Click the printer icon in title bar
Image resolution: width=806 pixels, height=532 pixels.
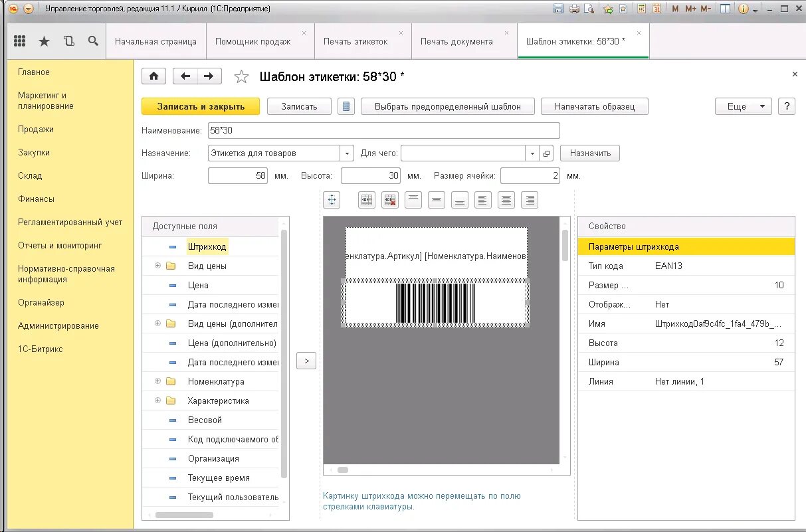[574, 9]
